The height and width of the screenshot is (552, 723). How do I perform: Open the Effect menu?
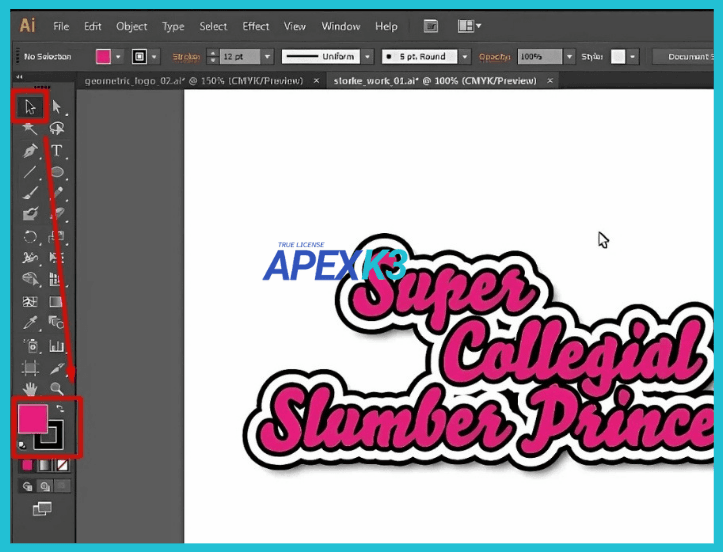[255, 27]
